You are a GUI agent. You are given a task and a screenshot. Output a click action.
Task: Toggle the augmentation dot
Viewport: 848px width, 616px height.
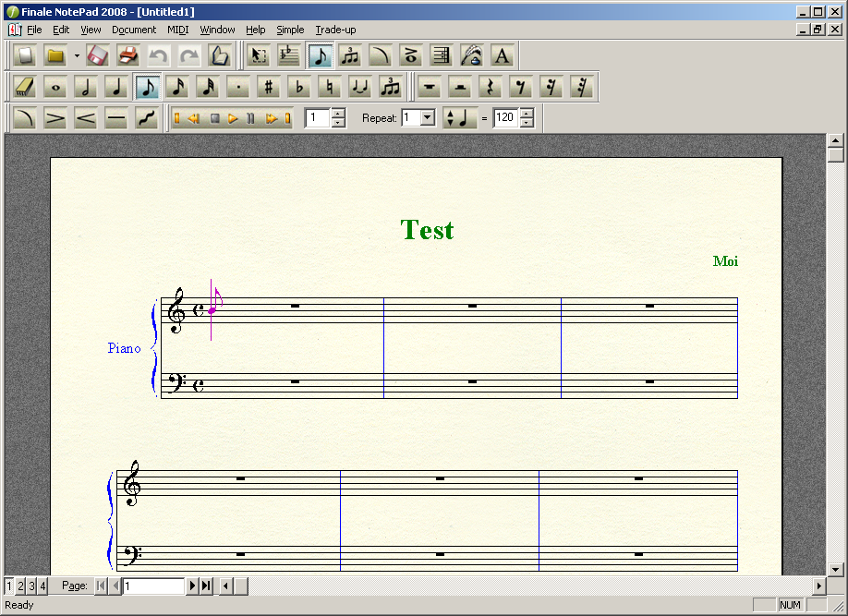pos(238,87)
